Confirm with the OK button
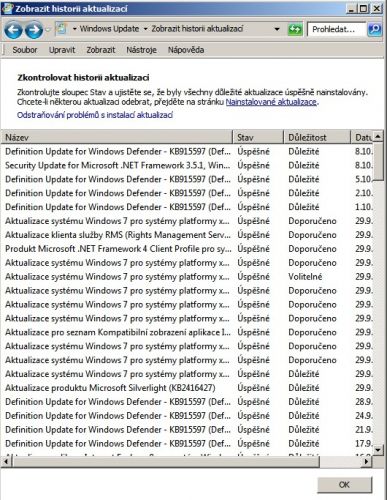The width and height of the screenshot is (387, 500). [344, 485]
